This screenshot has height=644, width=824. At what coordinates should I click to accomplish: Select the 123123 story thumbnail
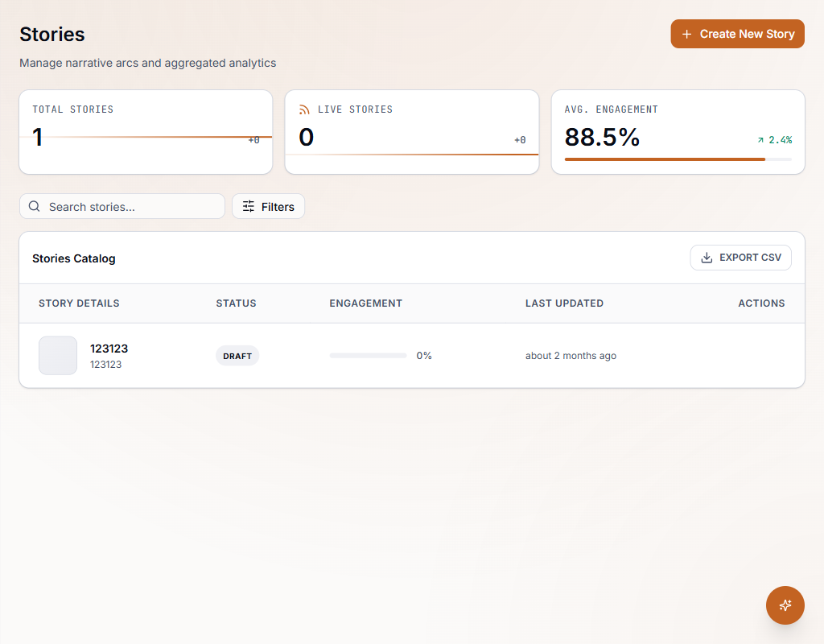pos(58,355)
